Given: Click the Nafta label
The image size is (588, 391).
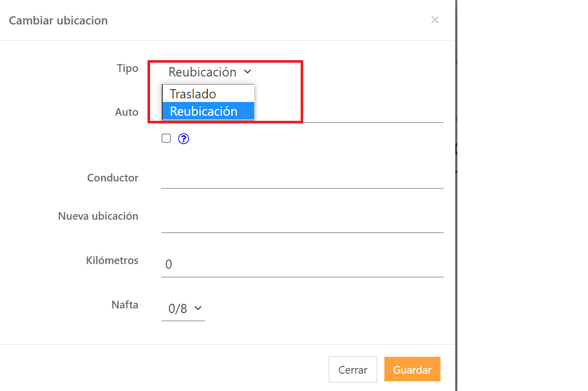Looking at the screenshot, I should click(125, 305).
